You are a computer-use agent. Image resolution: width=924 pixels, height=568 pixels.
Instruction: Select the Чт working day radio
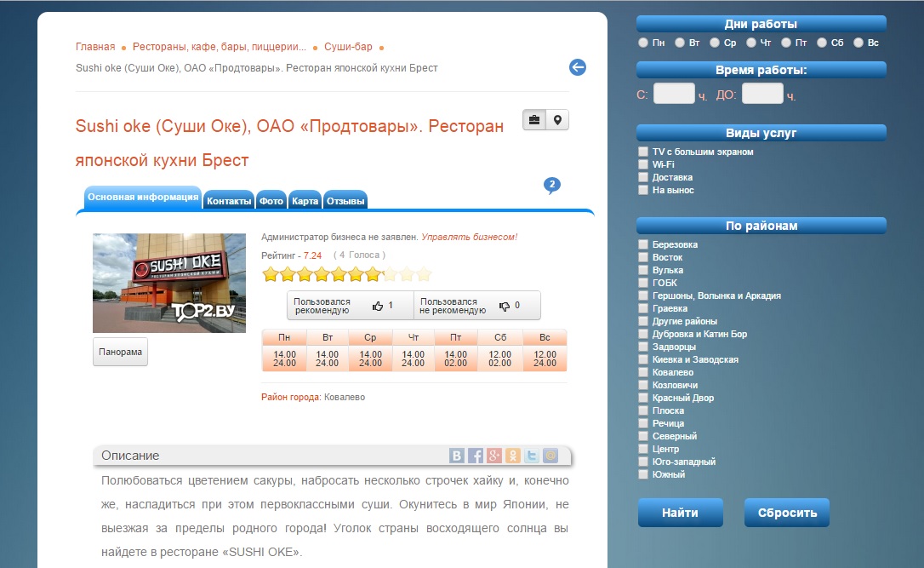(x=750, y=43)
